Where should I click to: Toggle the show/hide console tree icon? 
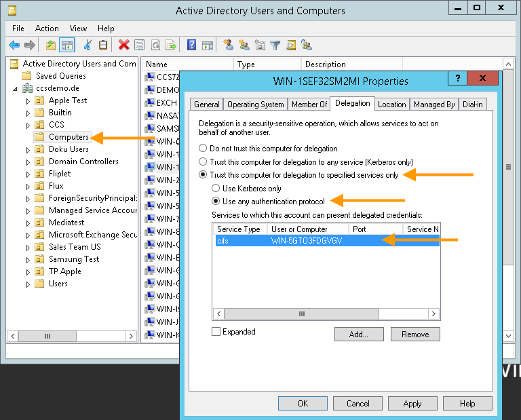[66, 45]
